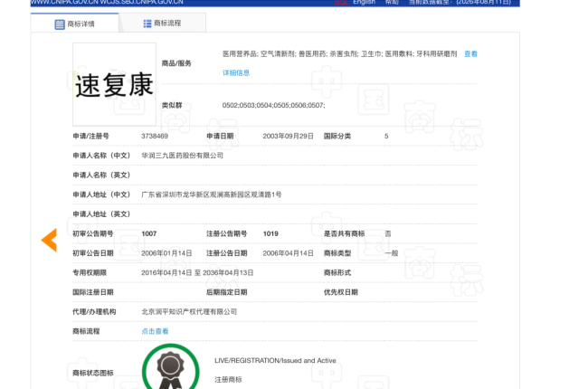
Task: Open the 商标详情 tab
Action: (74, 24)
